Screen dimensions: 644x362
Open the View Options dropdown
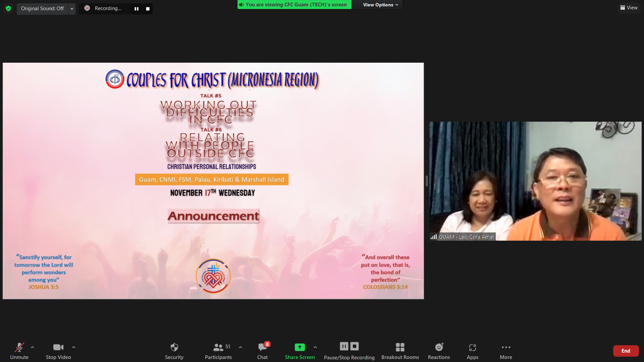[x=380, y=5]
